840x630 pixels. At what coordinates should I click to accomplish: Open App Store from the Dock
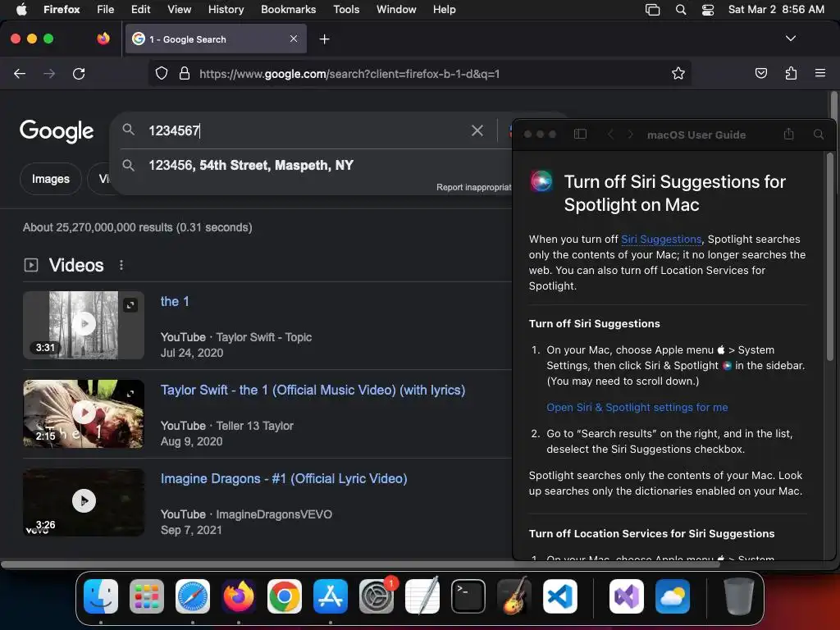tap(331, 596)
